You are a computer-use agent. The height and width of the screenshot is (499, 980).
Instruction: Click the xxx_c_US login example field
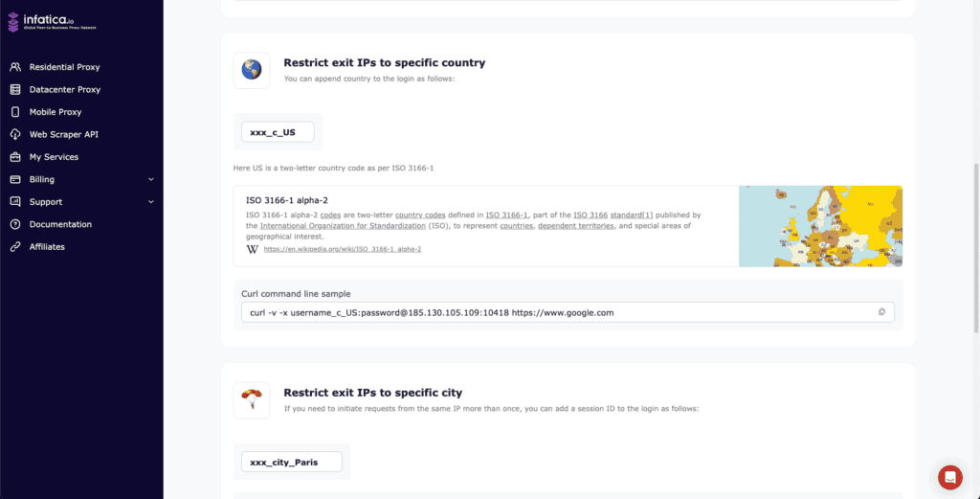point(278,132)
